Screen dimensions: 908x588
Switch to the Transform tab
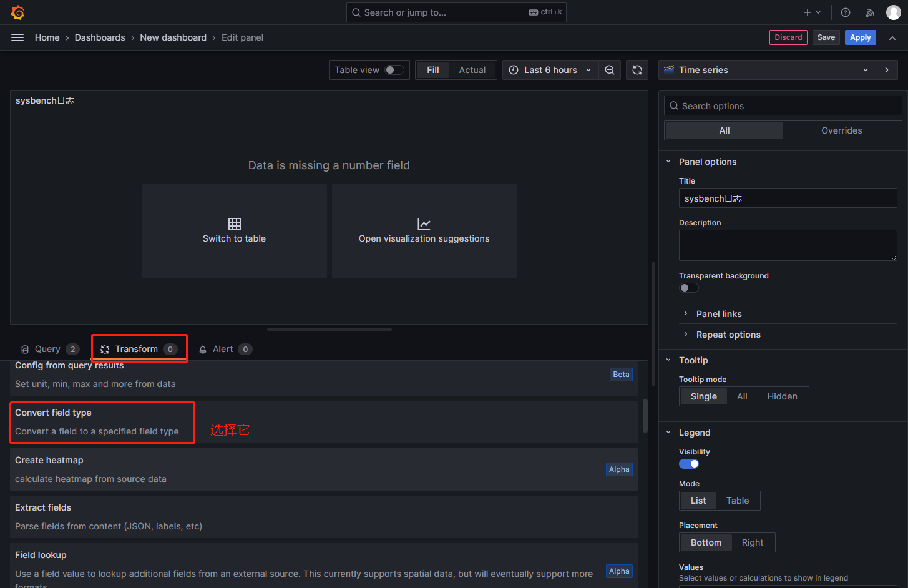pyautogui.click(x=139, y=349)
